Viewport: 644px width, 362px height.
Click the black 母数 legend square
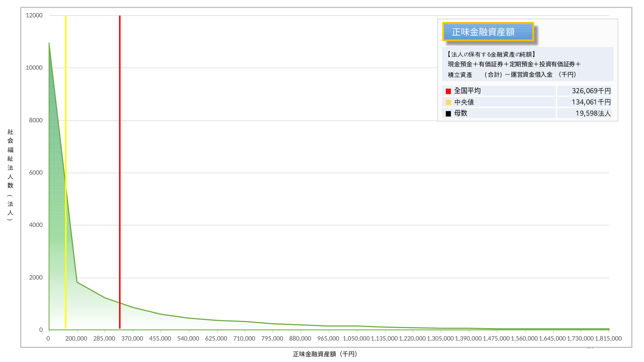pyautogui.click(x=448, y=114)
